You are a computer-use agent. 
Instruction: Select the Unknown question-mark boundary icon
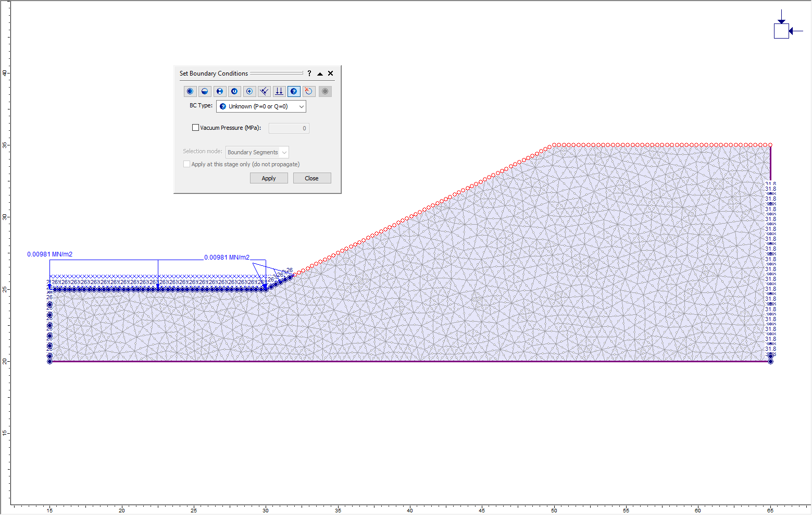tap(294, 91)
